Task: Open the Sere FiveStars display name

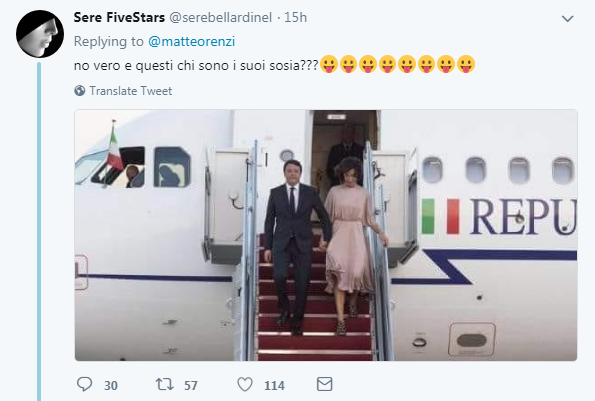Action: [119, 17]
